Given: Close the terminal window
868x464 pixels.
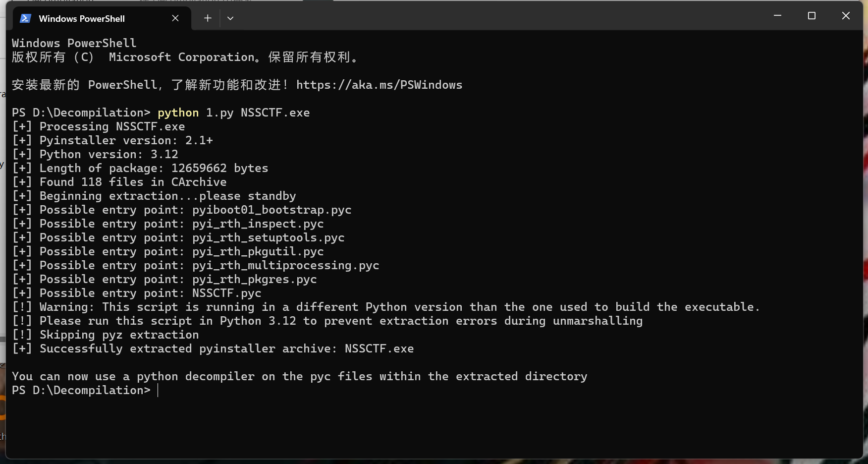Looking at the screenshot, I should (846, 16).
